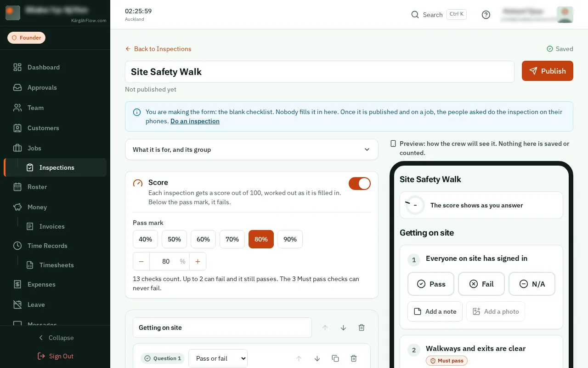Image resolution: width=588 pixels, height=368 pixels.
Task: Tap Add a note in the preview
Action: point(435,311)
